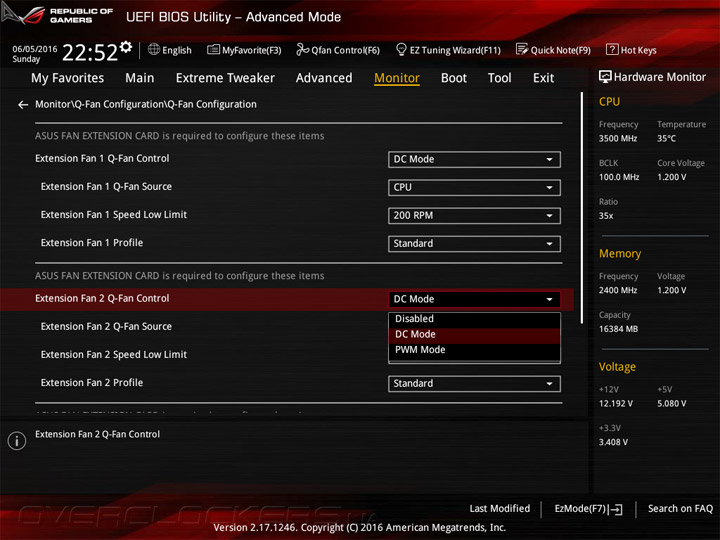Viewport: 720px width, 540px height.
Task: Open the Advanced tab
Action: pos(324,78)
